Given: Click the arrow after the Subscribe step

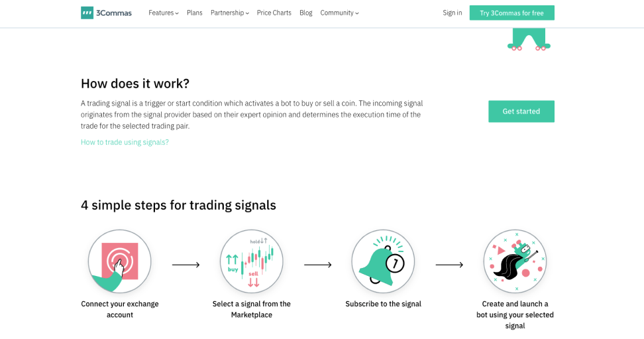Looking at the screenshot, I should tap(449, 265).
